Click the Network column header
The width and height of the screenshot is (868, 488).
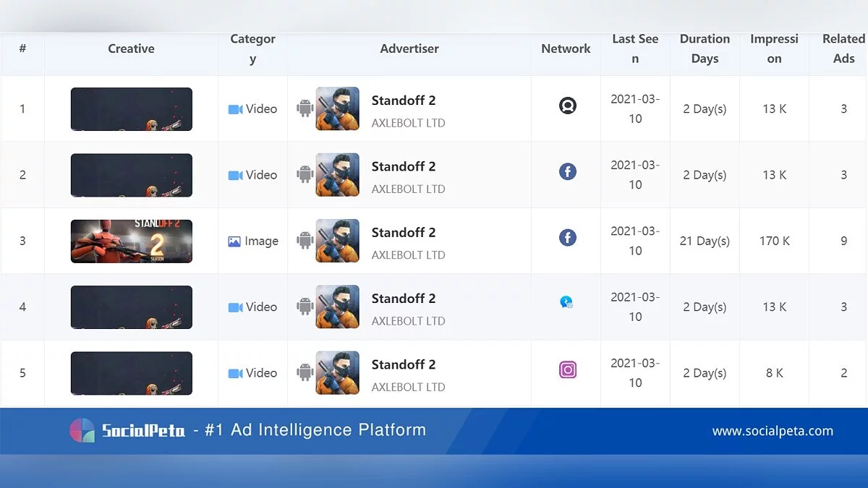pyautogui.click(x=566, y=48)
